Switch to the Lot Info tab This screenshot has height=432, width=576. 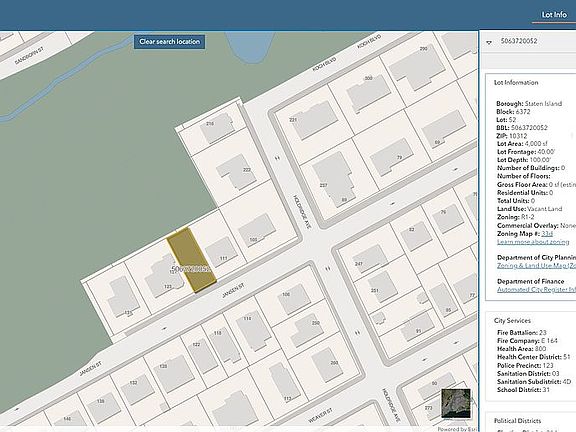554,15
